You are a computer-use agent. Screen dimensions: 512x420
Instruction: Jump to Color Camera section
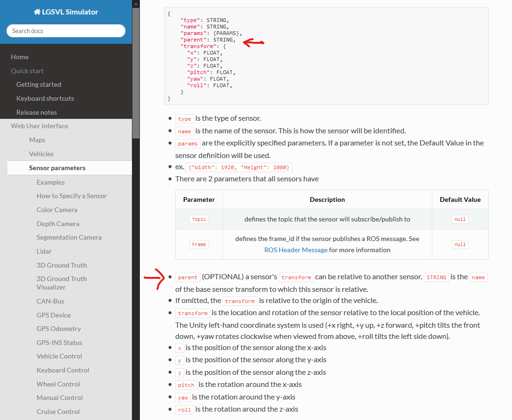[x=57, y=210]
